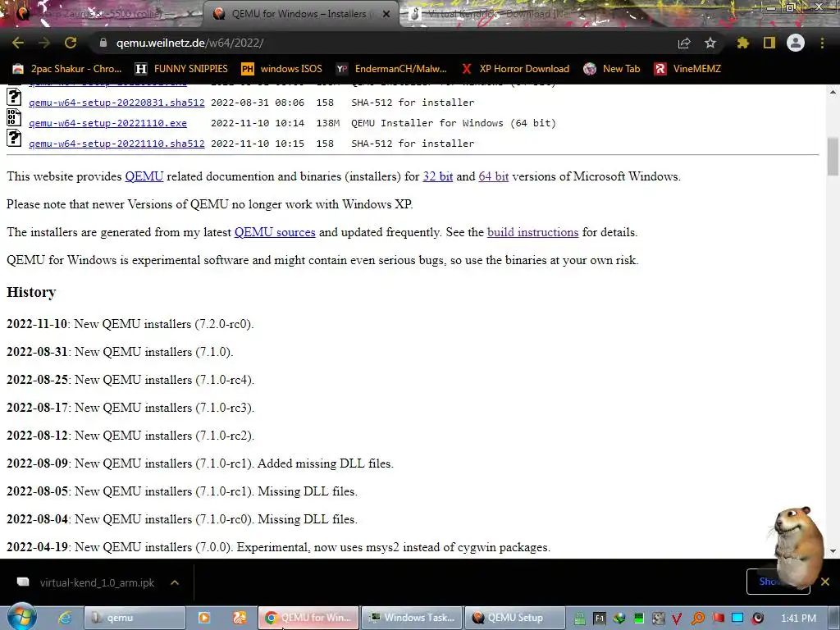Open the New Tab bookmark
Screen dimensions: 840x630
coord(612,69)
